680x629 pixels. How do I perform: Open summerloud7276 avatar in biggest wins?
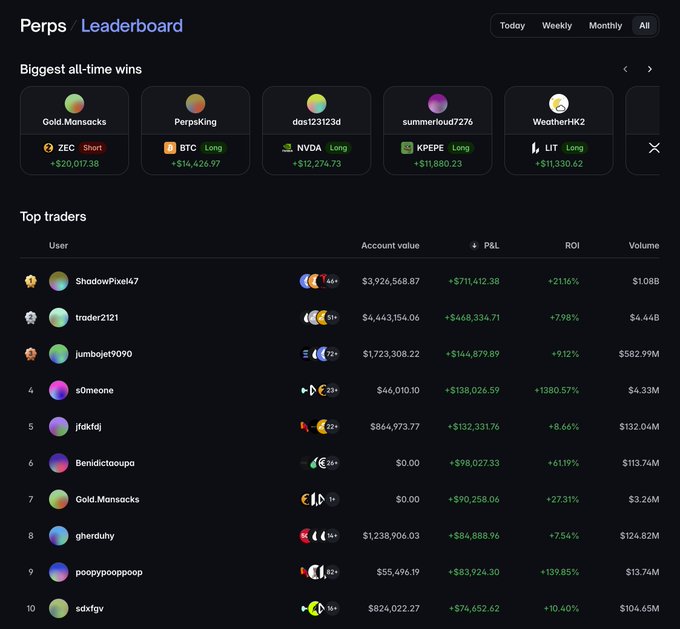[x=437, y=104]
